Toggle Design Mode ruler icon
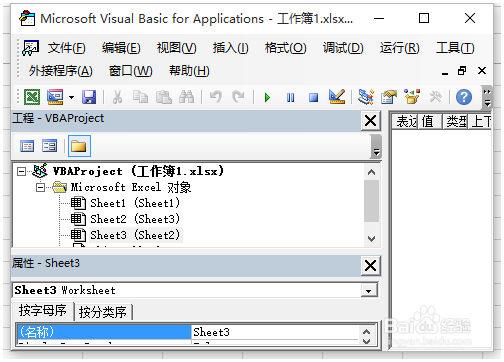Image resolution: width=504 pixels, height=362 pixels. click(337, 97)
